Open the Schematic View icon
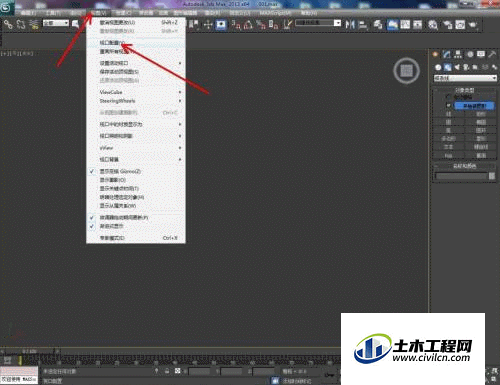Screen dimensions: 500x385 point(418,25)
